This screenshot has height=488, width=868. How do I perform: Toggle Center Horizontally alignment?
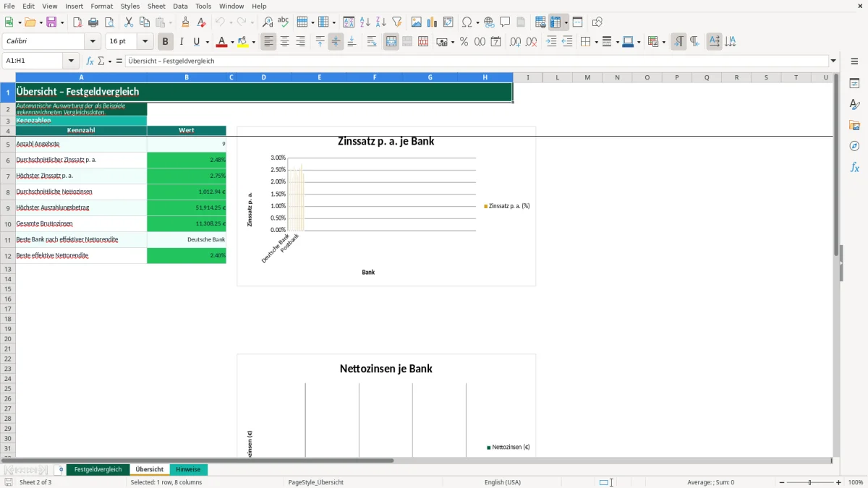pyautogui.click(x=284, y=42)
